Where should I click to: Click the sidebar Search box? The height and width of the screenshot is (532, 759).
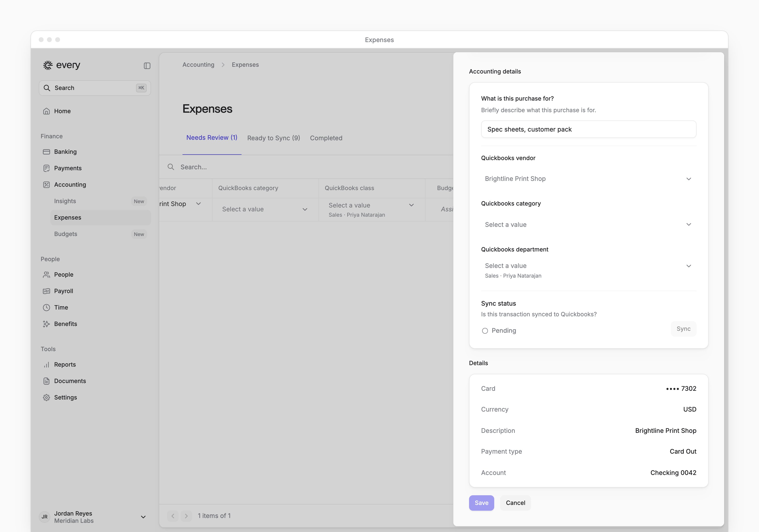(x=95, y=88)
